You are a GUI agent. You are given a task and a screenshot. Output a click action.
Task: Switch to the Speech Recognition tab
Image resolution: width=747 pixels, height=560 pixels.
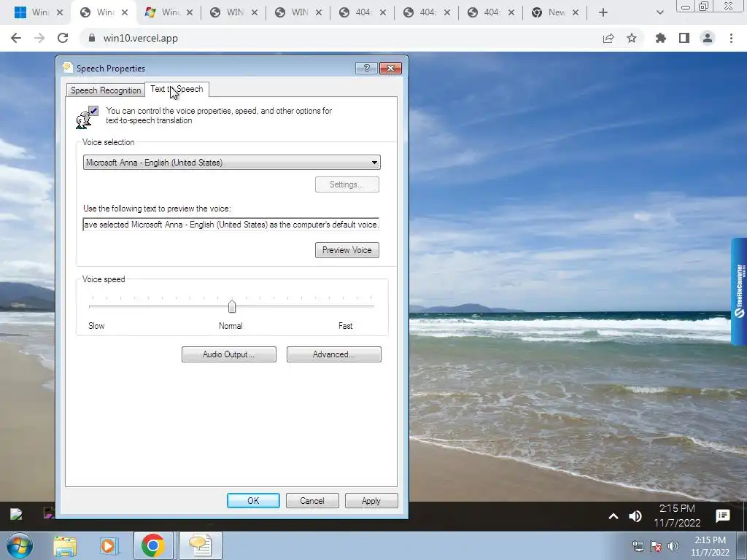pyautogui.click(x=106, y=90)
